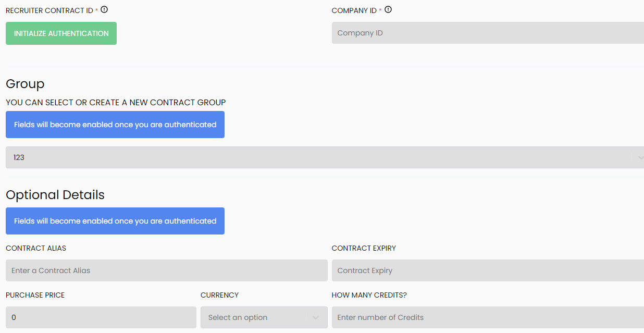Focus the number of Credits field

(488, 317)
